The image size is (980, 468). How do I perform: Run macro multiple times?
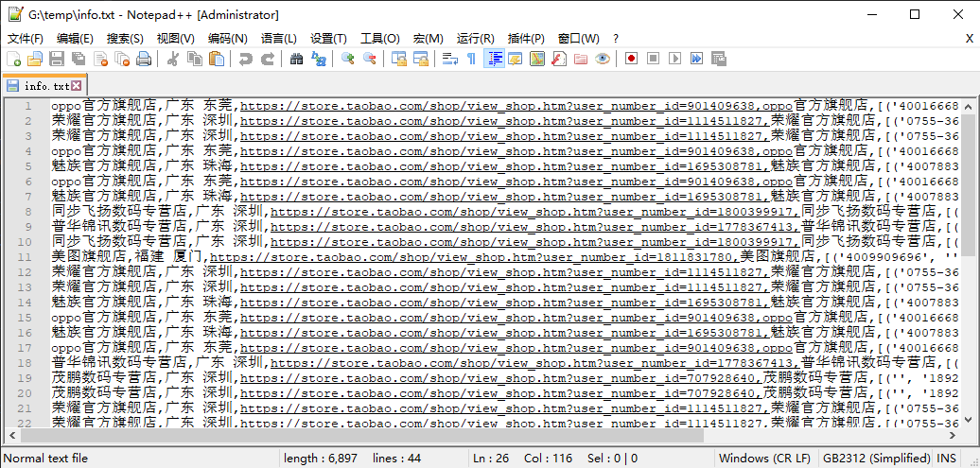pos(696,59)
